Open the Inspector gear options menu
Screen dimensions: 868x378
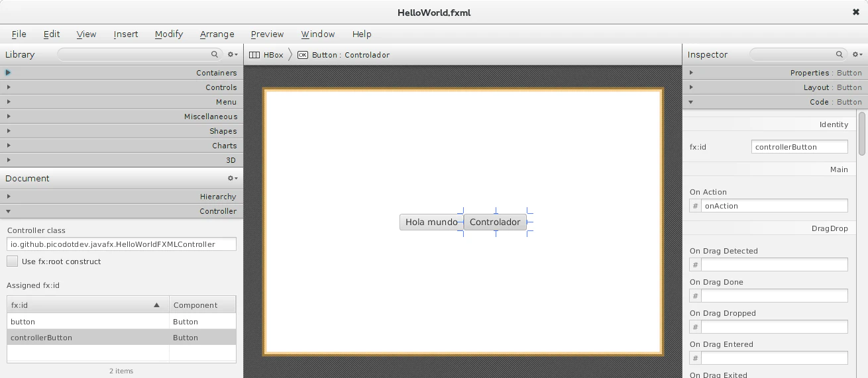(857, 54)
